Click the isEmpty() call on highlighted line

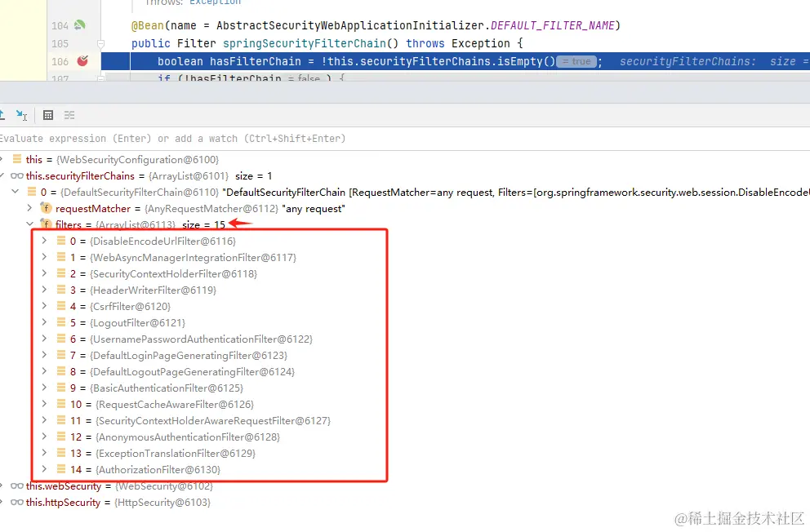(526, 61)
